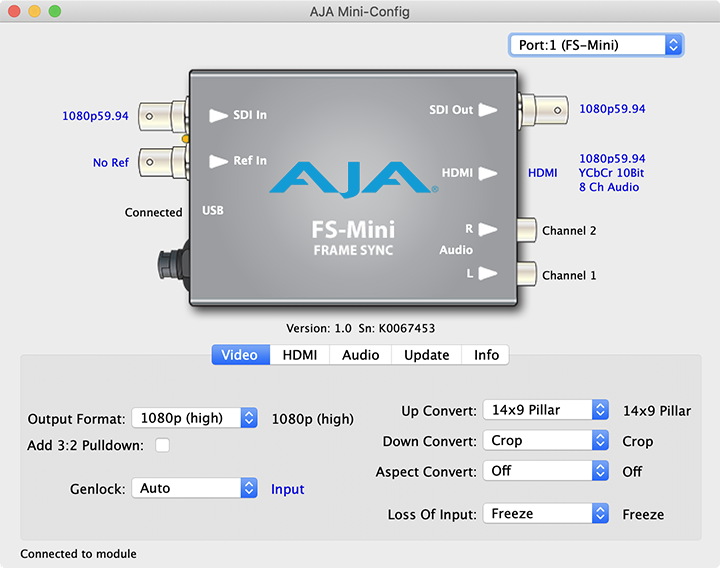
Task: Select the Port:1 (FS-Mini) device selector
Action: pyautogui.click(x=596, y=45)
